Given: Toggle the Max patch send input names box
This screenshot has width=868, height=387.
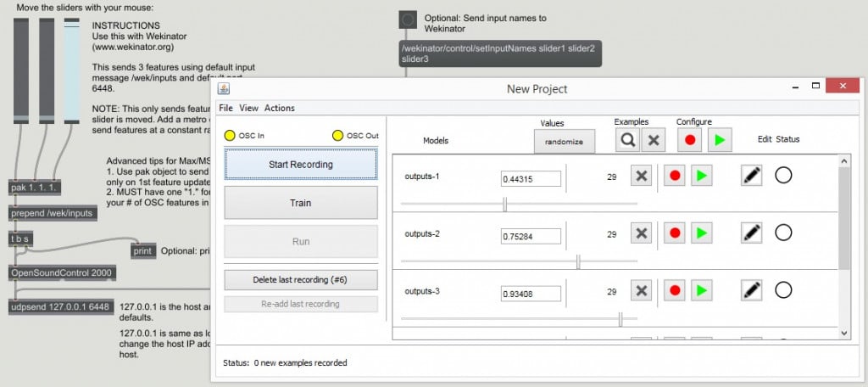Looking at the screenshot, I should (x=408, y=19).
